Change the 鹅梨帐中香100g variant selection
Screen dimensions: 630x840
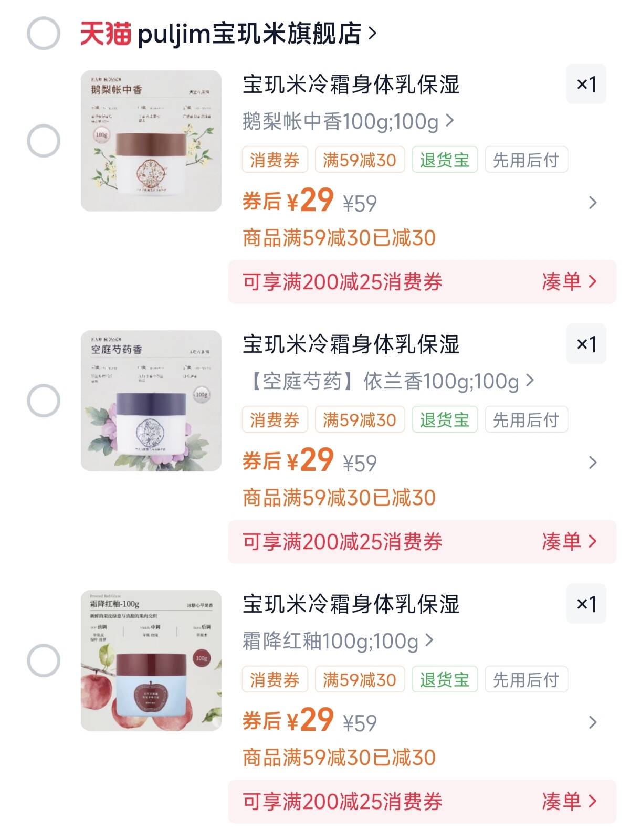(x=348, y=122)
